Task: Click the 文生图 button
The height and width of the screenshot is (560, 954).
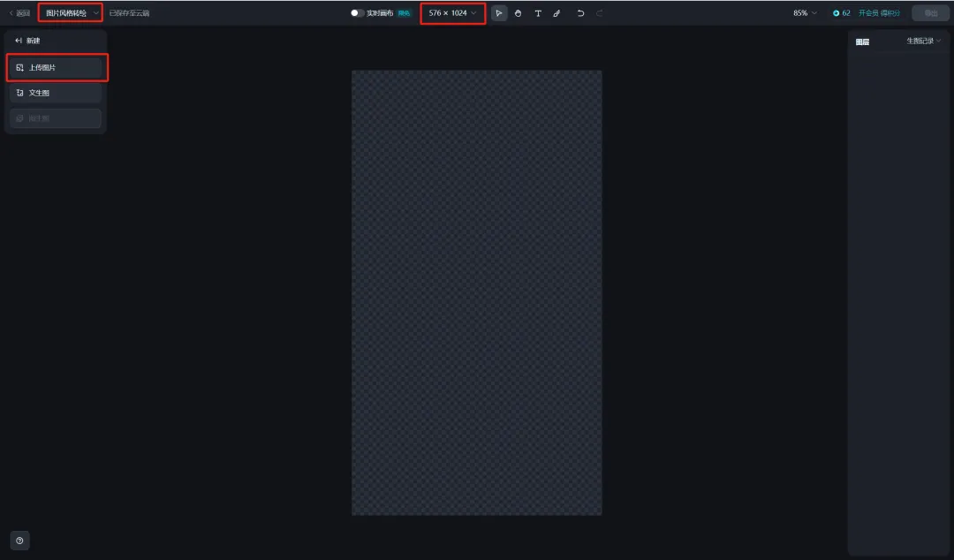Action: [x=56, y=93]
